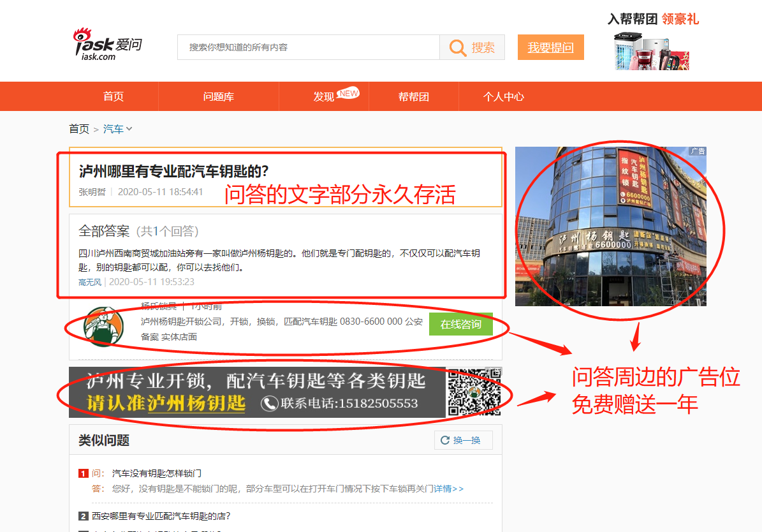Screen dimensions: 762x532
Task: Click answerer name 高无风
Action: [x=90, y=282]
